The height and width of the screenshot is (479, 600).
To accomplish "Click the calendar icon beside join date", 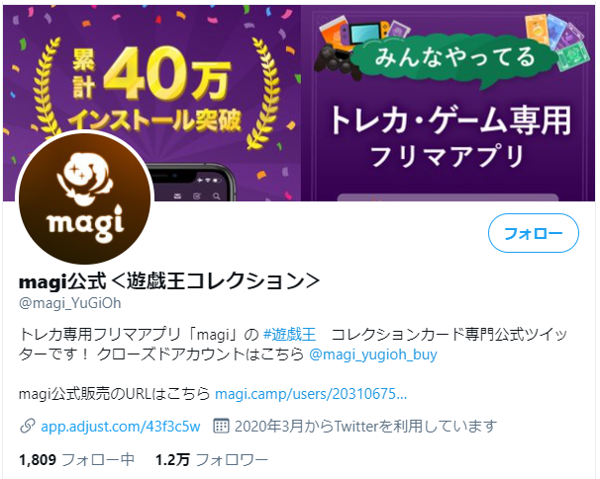I will click(221, 426).
